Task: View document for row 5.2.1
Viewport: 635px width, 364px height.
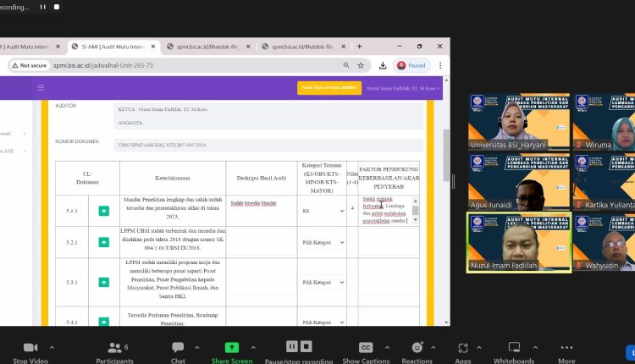Action: (103, 242)
